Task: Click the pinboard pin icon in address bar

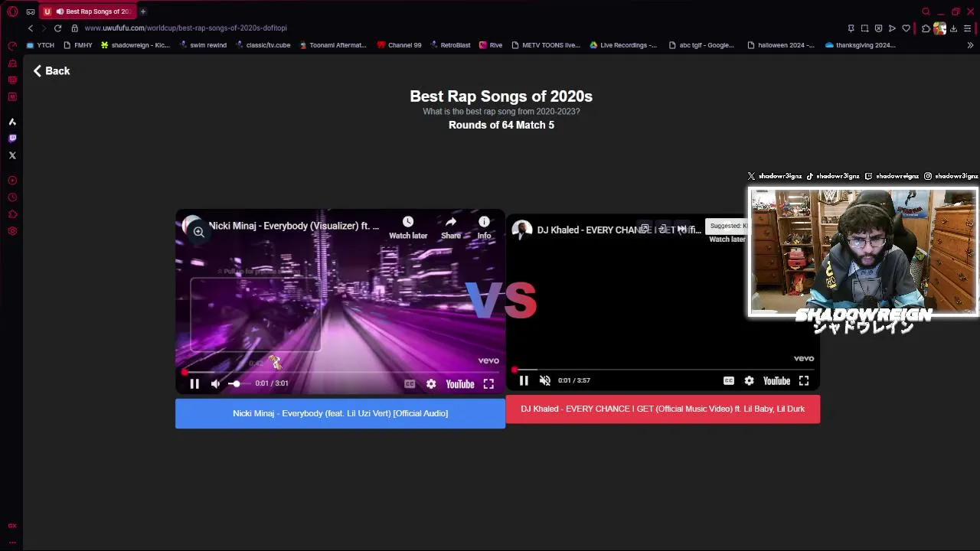Action: [851, 28]
